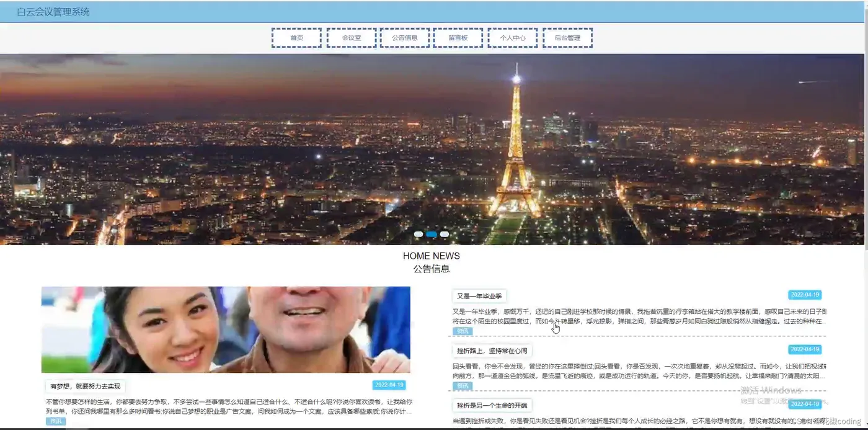This screenshot has width=868, height=430.
Task: Click the summary text starting 不管你想要怎样的生活
Action: click(229, 406)
